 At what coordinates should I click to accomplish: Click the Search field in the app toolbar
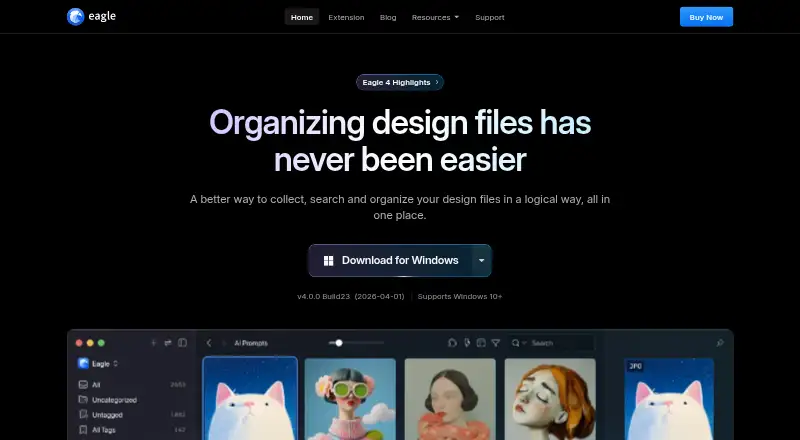click(553, 343)
